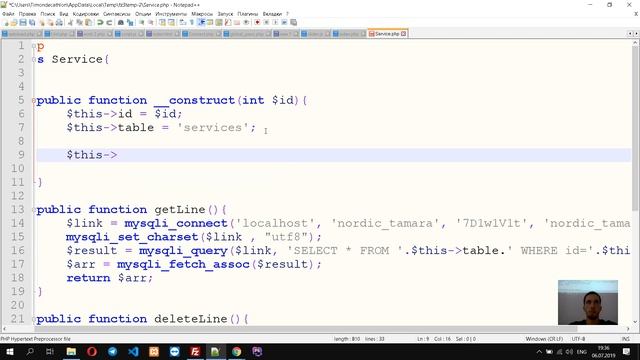Open FileZilla from taskbar

pyautogui.click(x=195, y=351)
